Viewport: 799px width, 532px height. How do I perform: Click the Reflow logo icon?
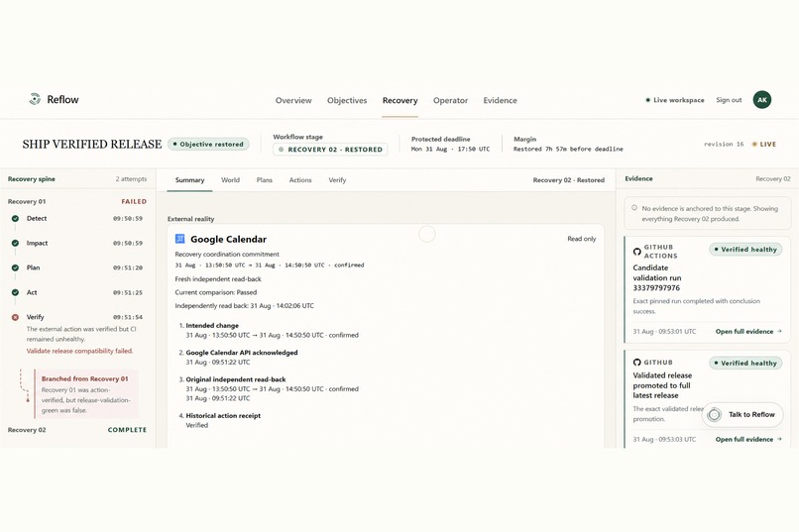tap(35, 99)
